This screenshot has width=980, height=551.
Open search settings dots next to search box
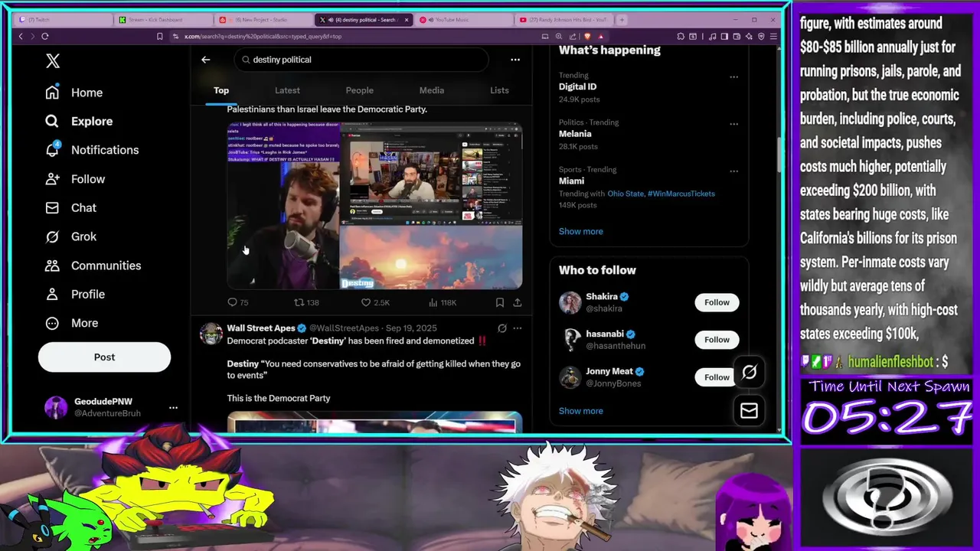[x=515, y=60]
